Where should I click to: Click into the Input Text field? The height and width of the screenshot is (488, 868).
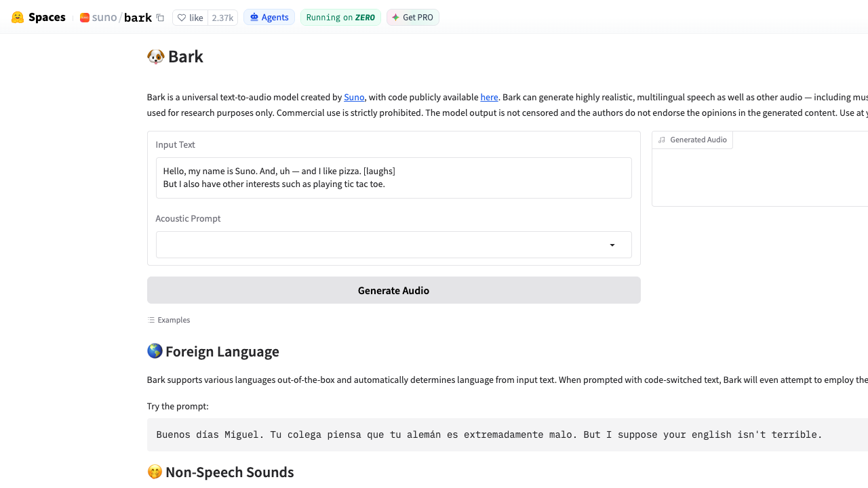394,178
